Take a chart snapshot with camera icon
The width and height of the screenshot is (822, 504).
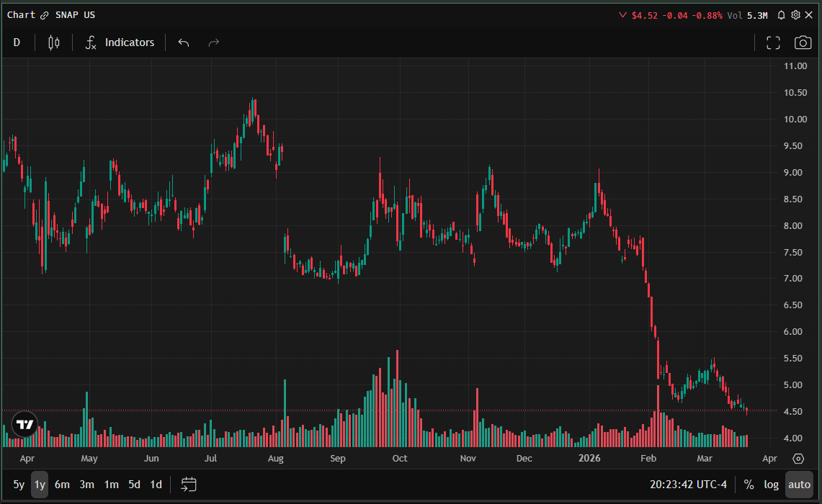point(803,42)
